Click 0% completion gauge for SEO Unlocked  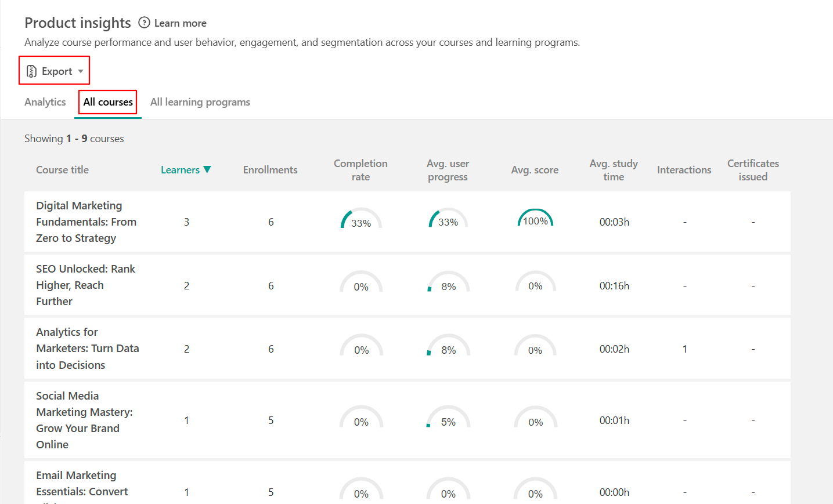coord(361,282)
